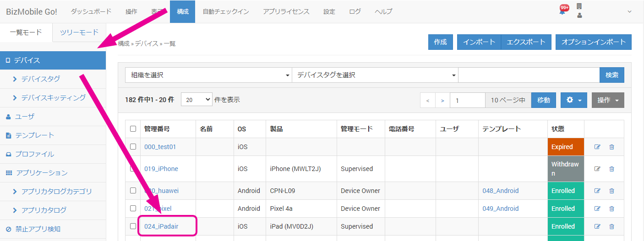644x241 pixels.
Task: Open the 組織を選択 dropdown
Action: [x=208, y=75]
